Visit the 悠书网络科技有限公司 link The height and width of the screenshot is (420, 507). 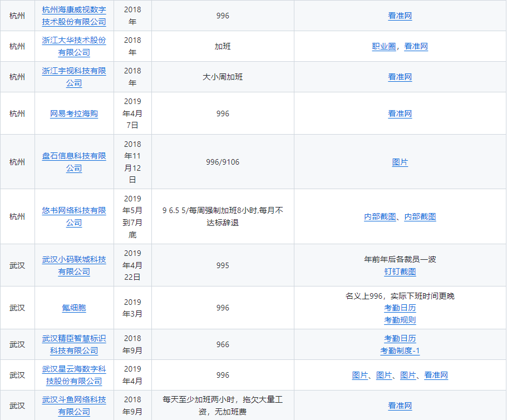click(74, 216)
